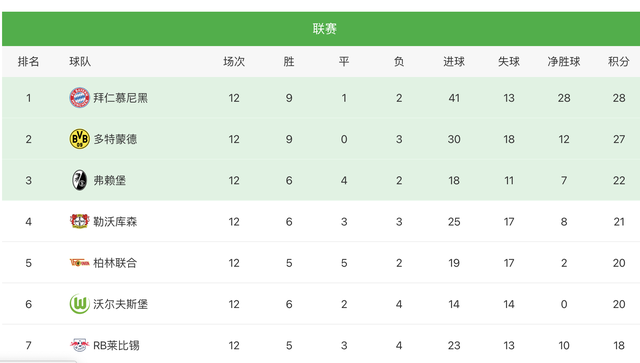Select the 弗赖堡 team name
The image size is (640, 363).
(110, 180)
